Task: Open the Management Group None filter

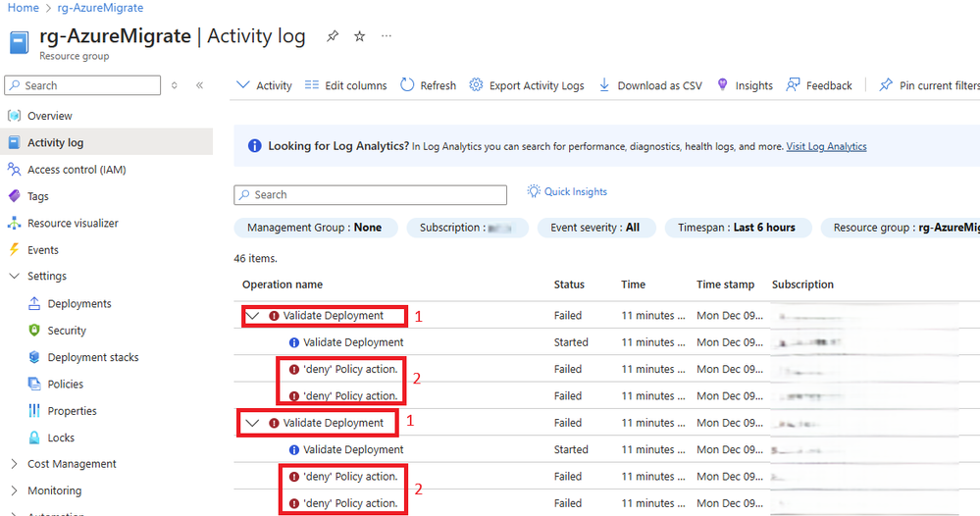Action: coord(315,228)
